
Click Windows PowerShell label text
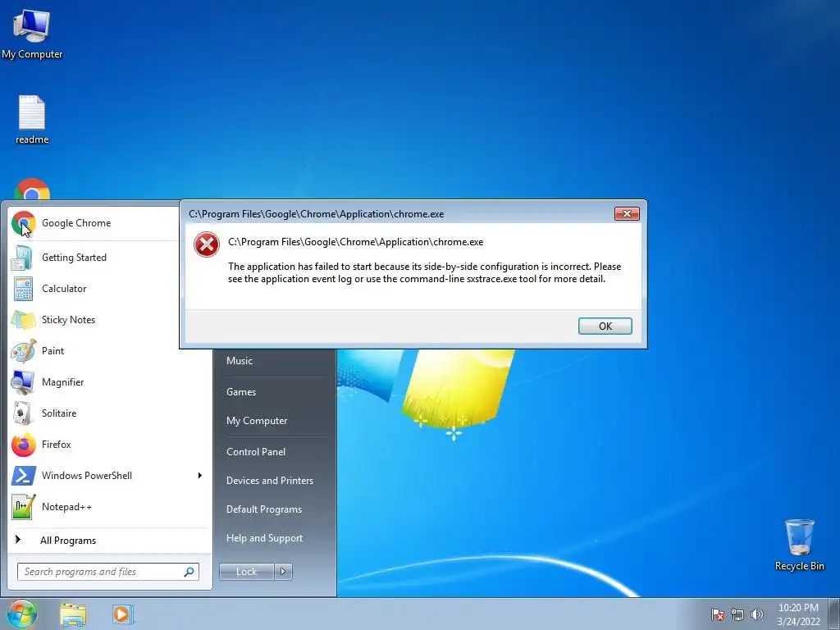click(x=87, y=476)
